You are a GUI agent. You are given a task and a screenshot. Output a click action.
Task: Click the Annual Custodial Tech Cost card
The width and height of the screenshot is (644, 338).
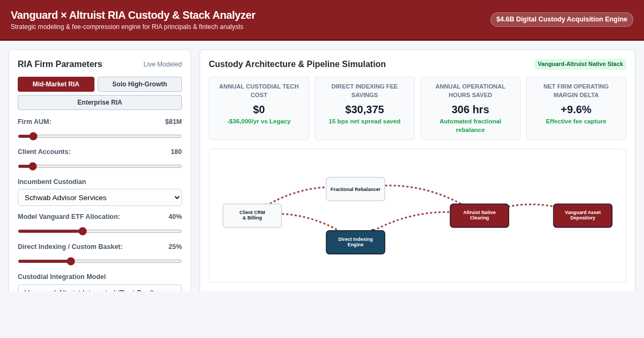point(259,108)
